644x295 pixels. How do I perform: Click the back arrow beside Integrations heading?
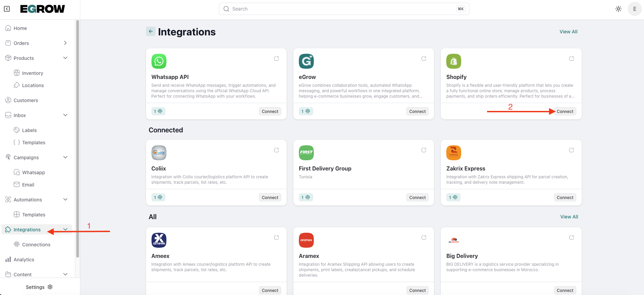pyautogui.click(x=151, y=31)
